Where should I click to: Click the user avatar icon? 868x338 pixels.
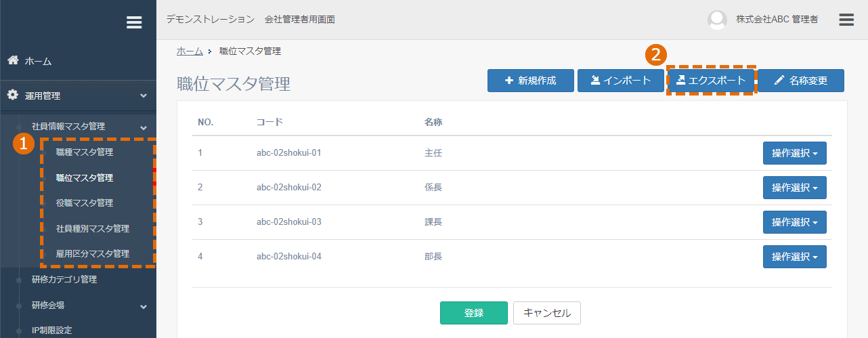pos(717,20)
